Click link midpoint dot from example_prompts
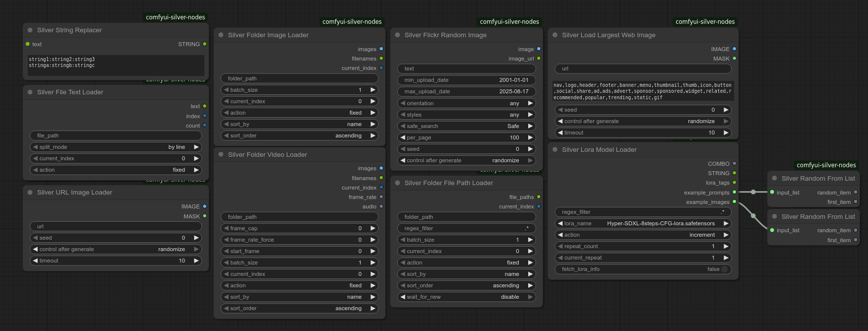868x331 pixels. (x=753, y=192)
